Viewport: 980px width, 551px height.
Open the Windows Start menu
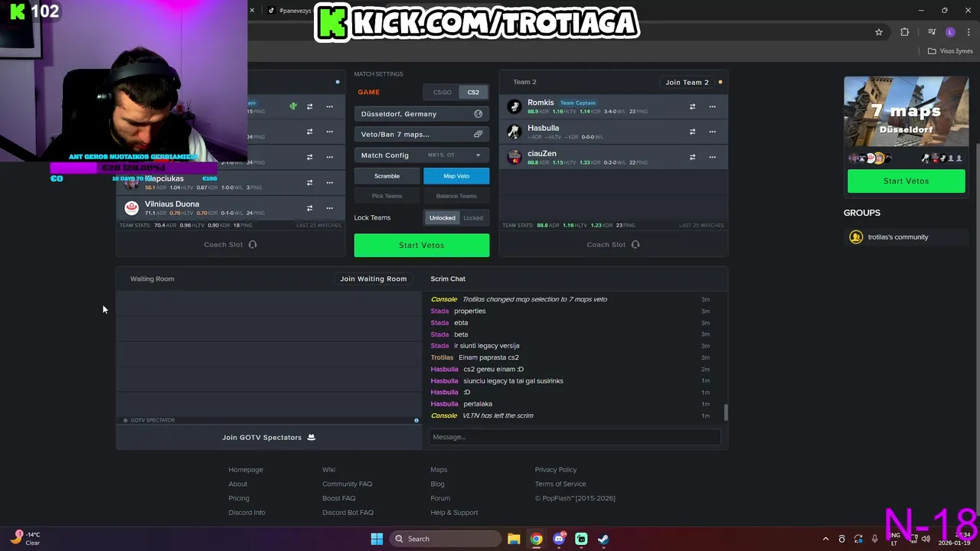tap(377, 539)
